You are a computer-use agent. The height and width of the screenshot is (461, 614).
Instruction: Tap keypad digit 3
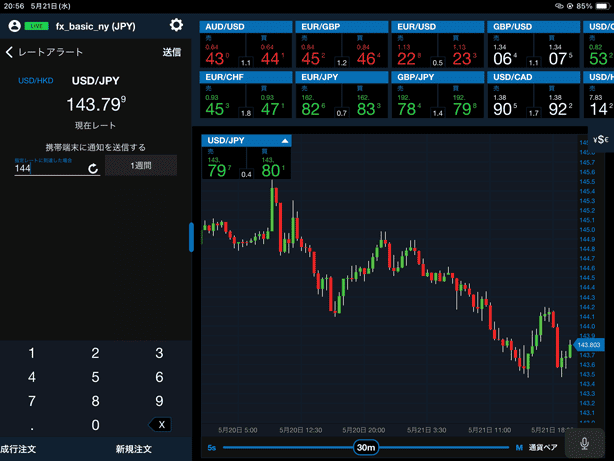coord(159,353)
